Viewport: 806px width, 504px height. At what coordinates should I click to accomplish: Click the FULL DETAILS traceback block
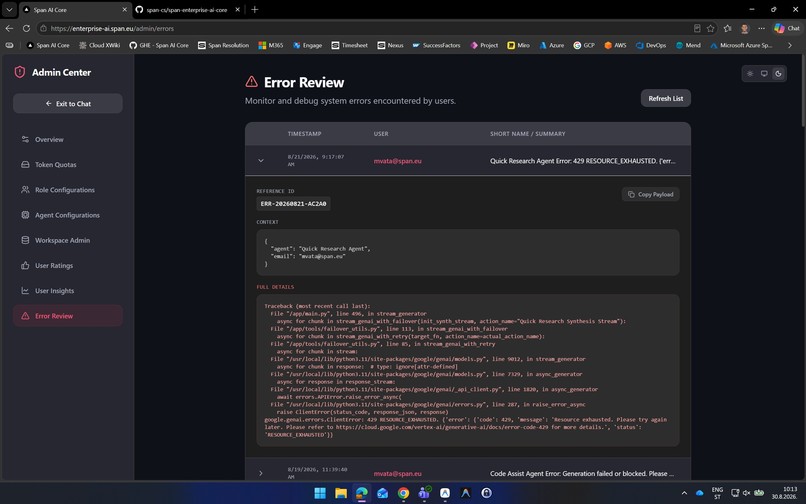click(x=468, y=370)
